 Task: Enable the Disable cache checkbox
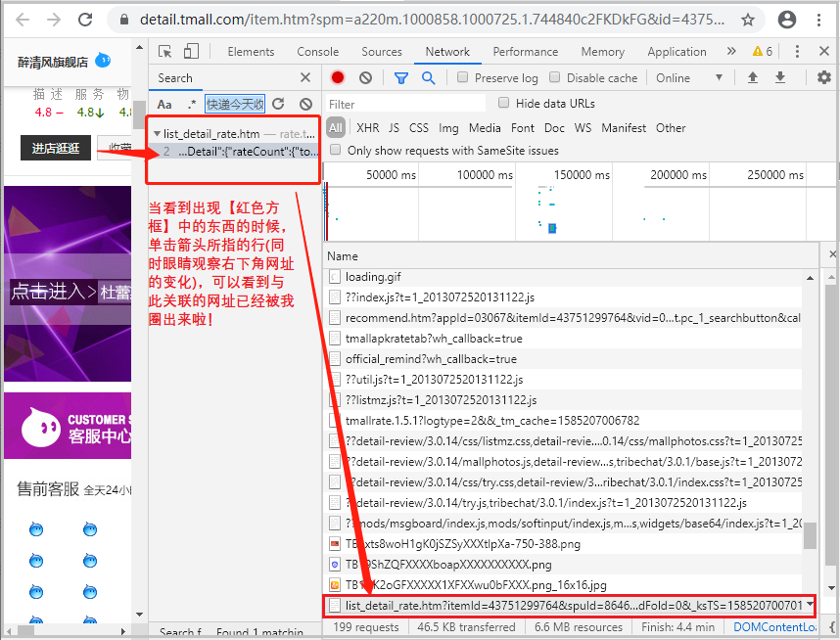(x=555, y=77)
